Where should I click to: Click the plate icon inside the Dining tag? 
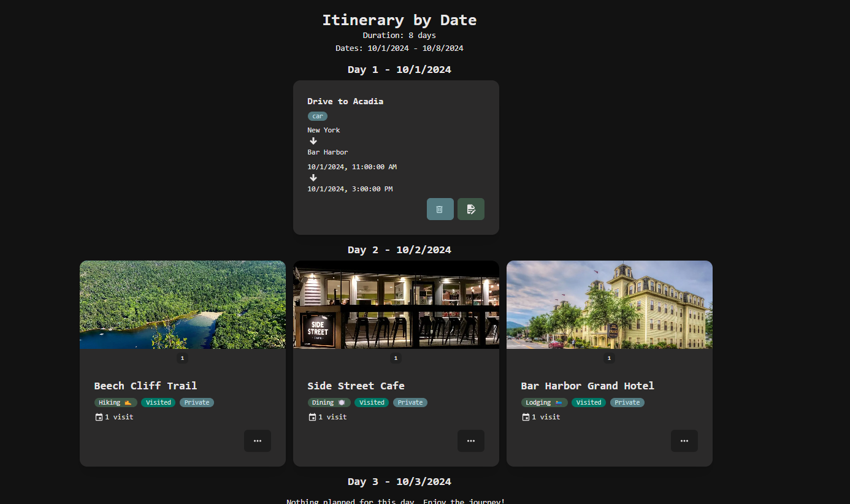(342, 402)
